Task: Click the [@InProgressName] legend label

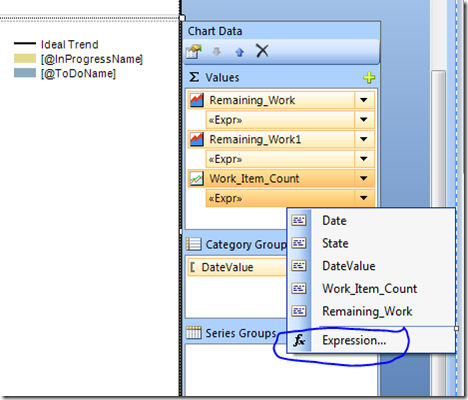Action: coord(92,59)
